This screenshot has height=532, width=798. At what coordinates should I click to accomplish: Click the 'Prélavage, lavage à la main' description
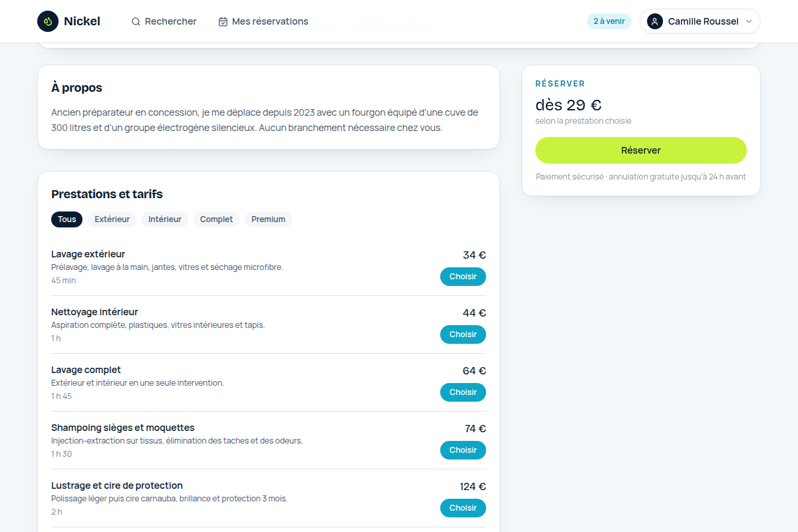(167, 267)
